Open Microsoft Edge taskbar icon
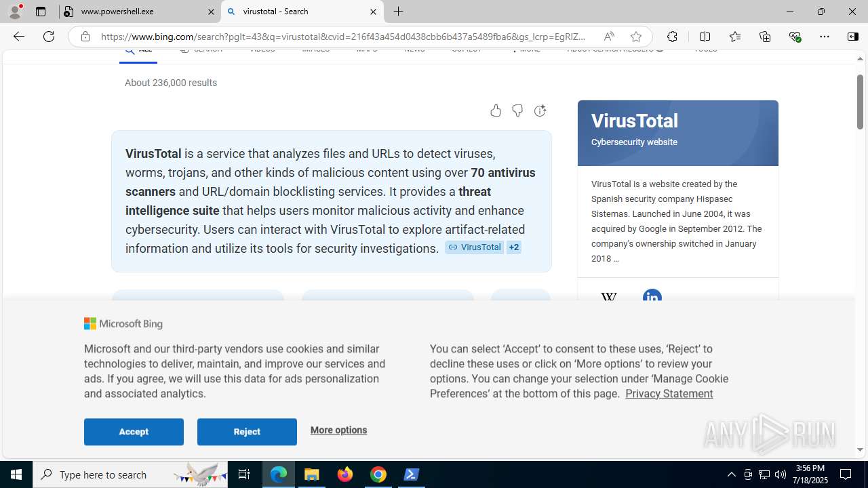Screen dimensions: 868x488 coord(279,474)
